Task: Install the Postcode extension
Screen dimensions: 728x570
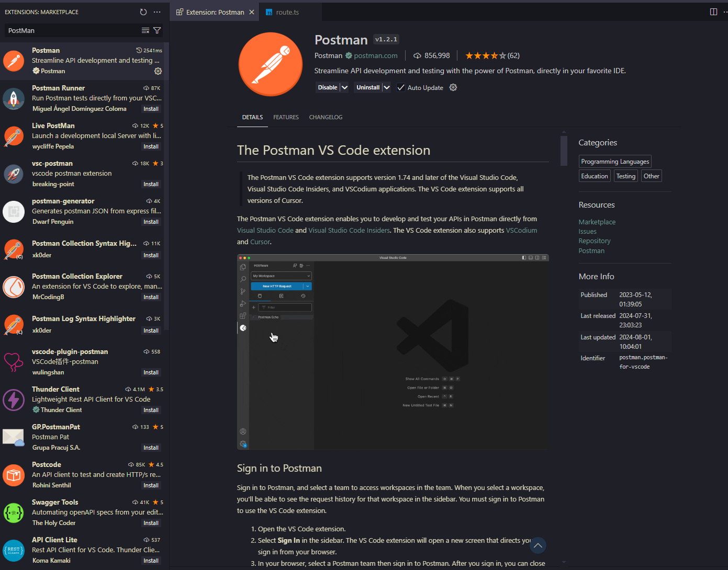Action: [x=151, y=485]
